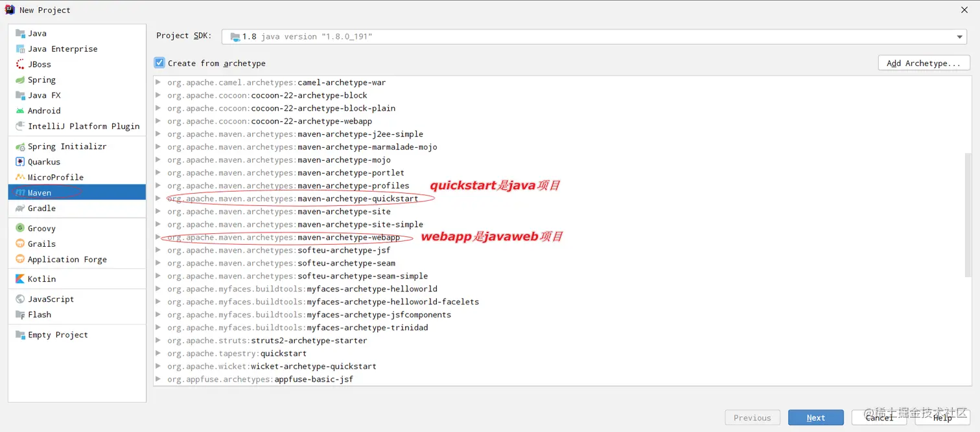Select maven-archetype-marmalade-mojo row
This screenshot has height=432, width=980.
tap(559, 147)
